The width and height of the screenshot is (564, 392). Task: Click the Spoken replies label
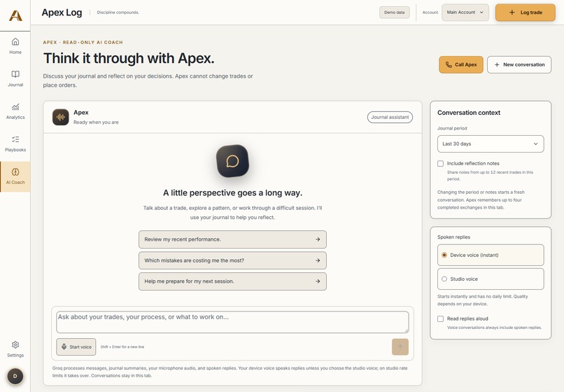tap(453, 237)
